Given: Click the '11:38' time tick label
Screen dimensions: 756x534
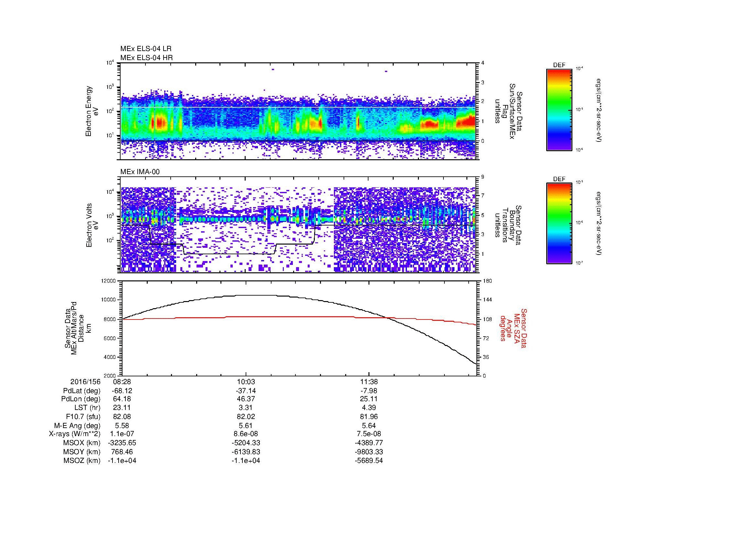Looking at the screenshot, I should tap(369, 382).
